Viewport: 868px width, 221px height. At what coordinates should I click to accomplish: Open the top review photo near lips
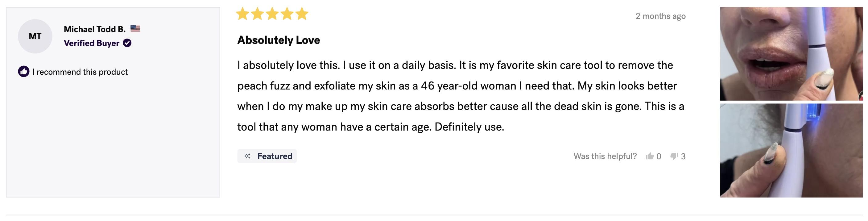click(x=792, y=54)
